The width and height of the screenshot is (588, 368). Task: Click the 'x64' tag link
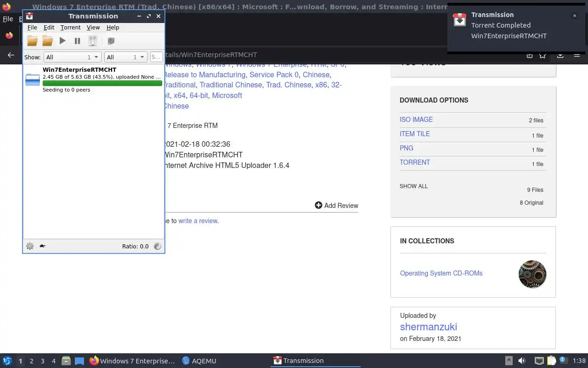click(180, 96)
